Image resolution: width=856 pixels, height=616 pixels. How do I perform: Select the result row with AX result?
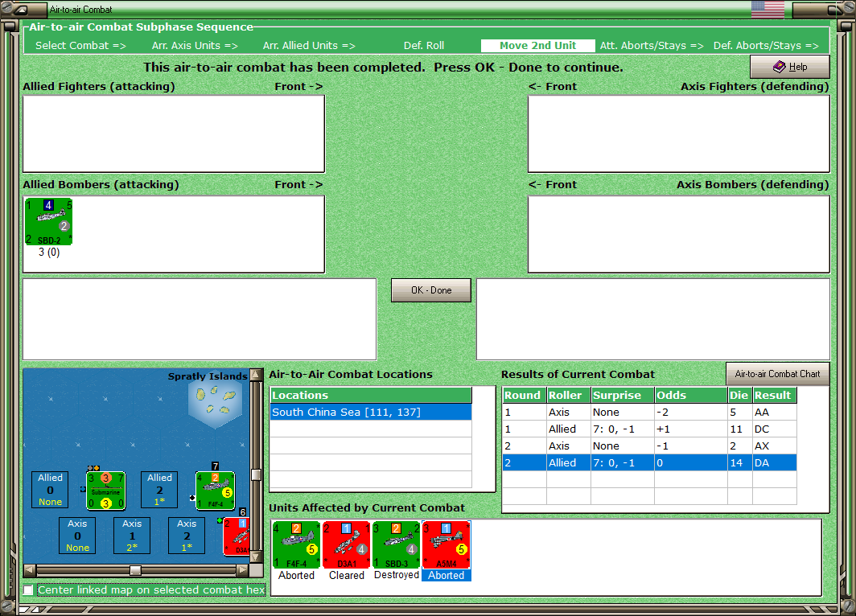(x=650, y=446)
